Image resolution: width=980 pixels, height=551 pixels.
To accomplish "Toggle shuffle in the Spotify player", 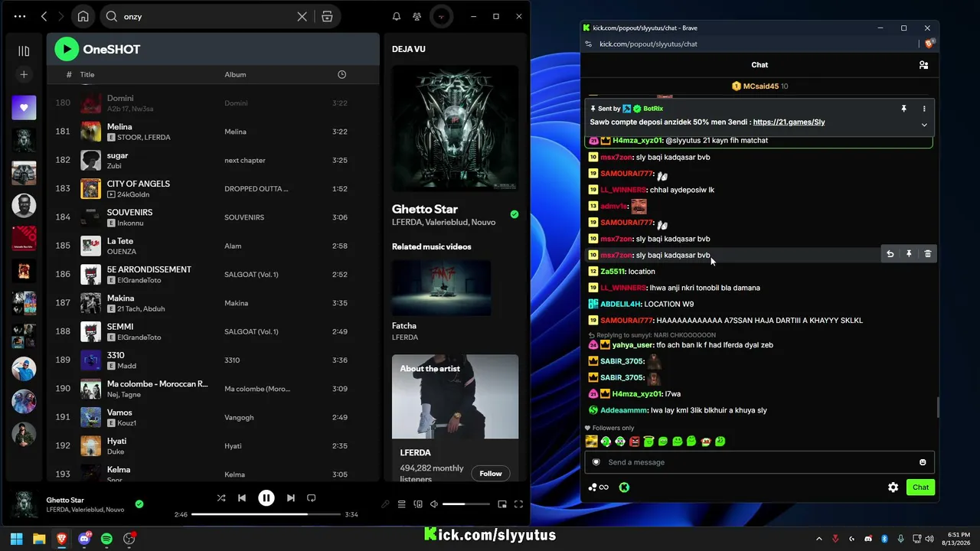I will click(x=221, y=497).
